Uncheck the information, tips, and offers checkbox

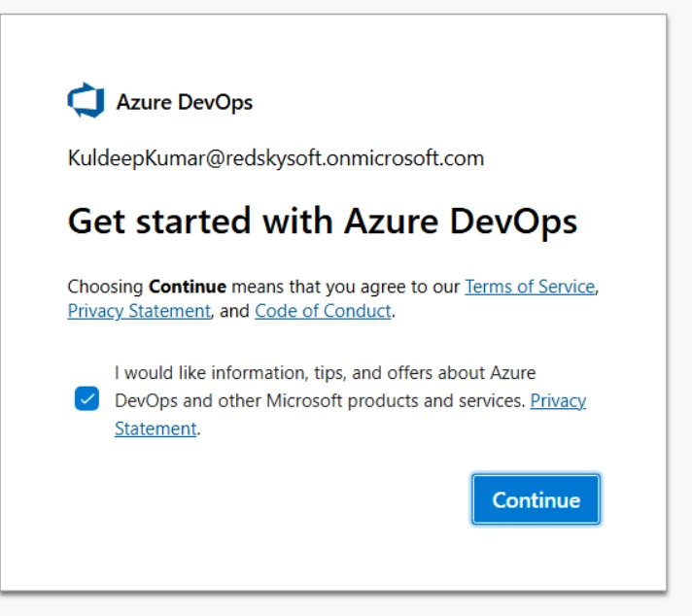86,399
